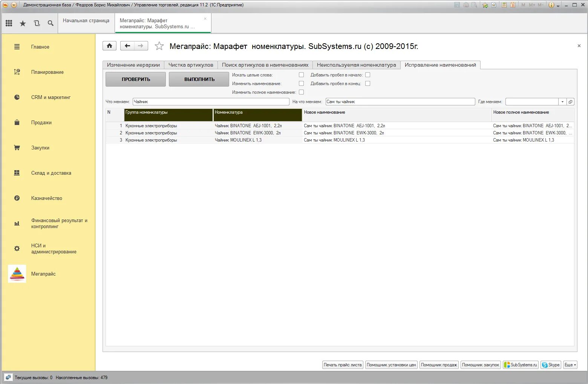The image size is (588, 384).
Task: Enable Изменить наименование checkbox
Action: [301, 84]
